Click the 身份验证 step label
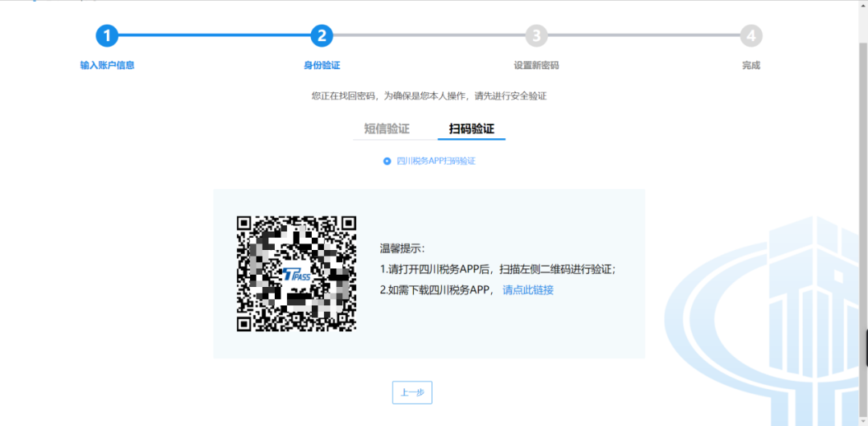868x426 pixels. tap(321, 65)
